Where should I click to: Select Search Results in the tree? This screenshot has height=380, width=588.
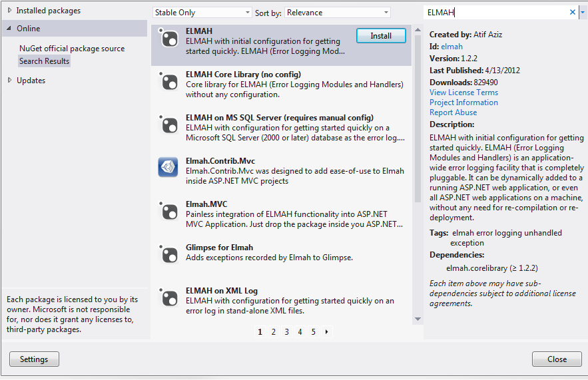pos(44,61)
